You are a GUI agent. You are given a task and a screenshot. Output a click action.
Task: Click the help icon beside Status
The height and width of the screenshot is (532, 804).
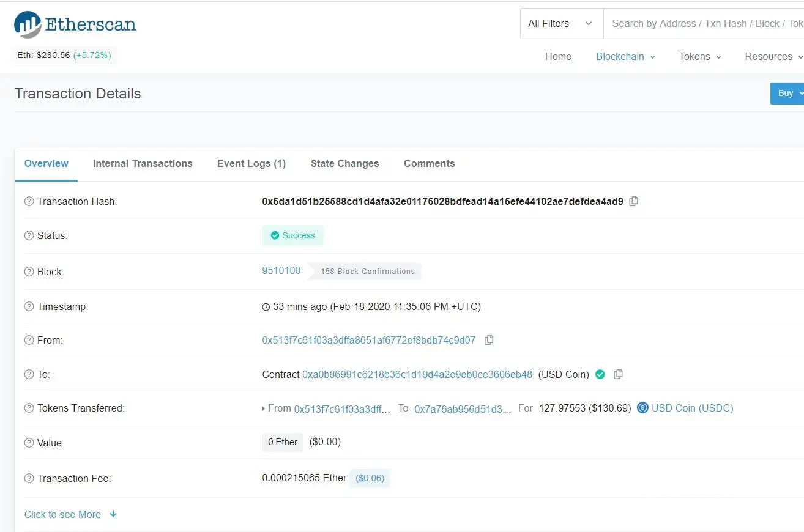[29, 236]
